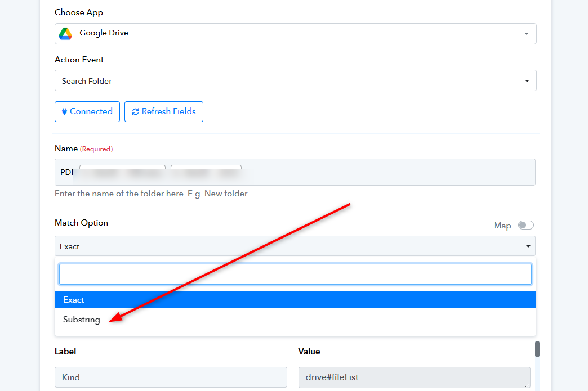Click the Value textarea resize handle

coord(527,384)
